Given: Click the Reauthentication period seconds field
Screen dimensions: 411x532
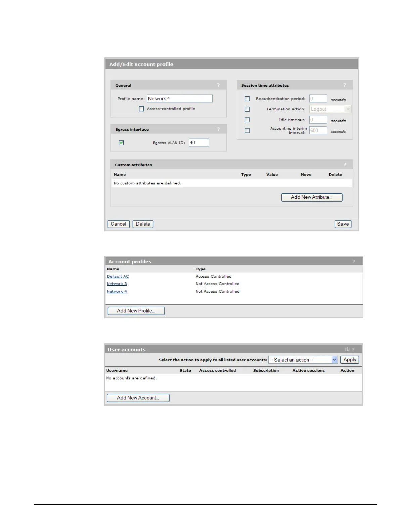Looking at the screenshot, I should click(x=318, y=99).
